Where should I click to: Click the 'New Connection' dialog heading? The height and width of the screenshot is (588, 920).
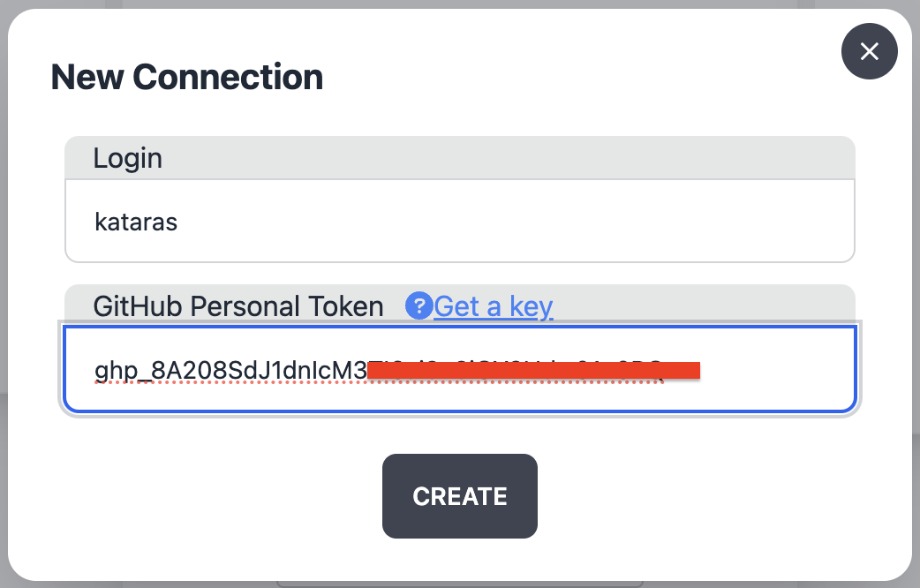[187, 78]
